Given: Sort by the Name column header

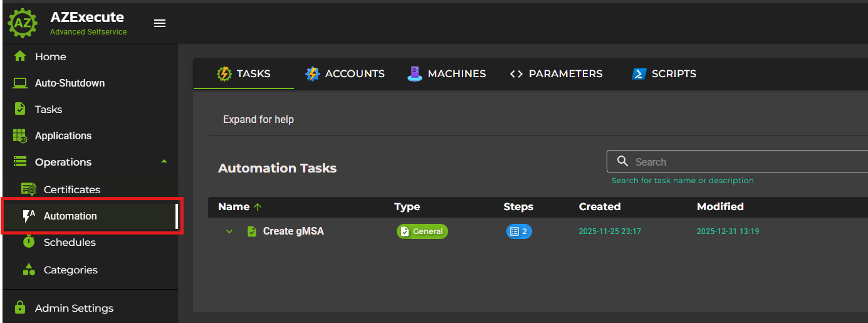Looking at the screenshot, I should pos(234,206).
